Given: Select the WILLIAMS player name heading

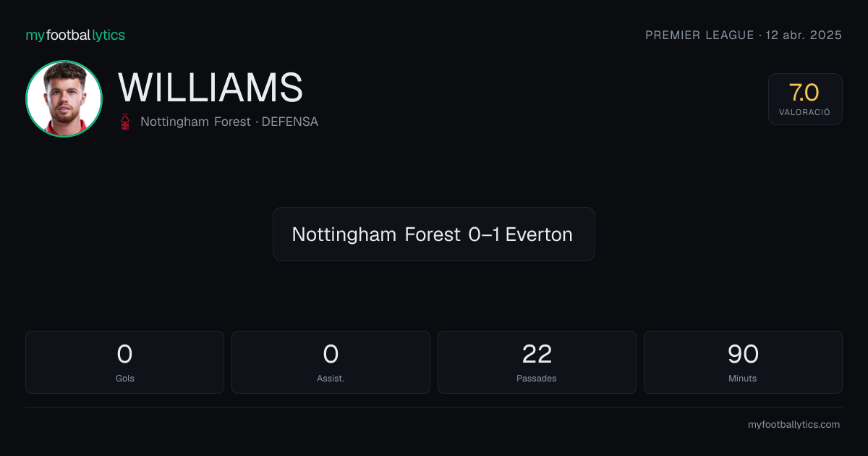Looking at the screenshot, I should tap(210, 88).
